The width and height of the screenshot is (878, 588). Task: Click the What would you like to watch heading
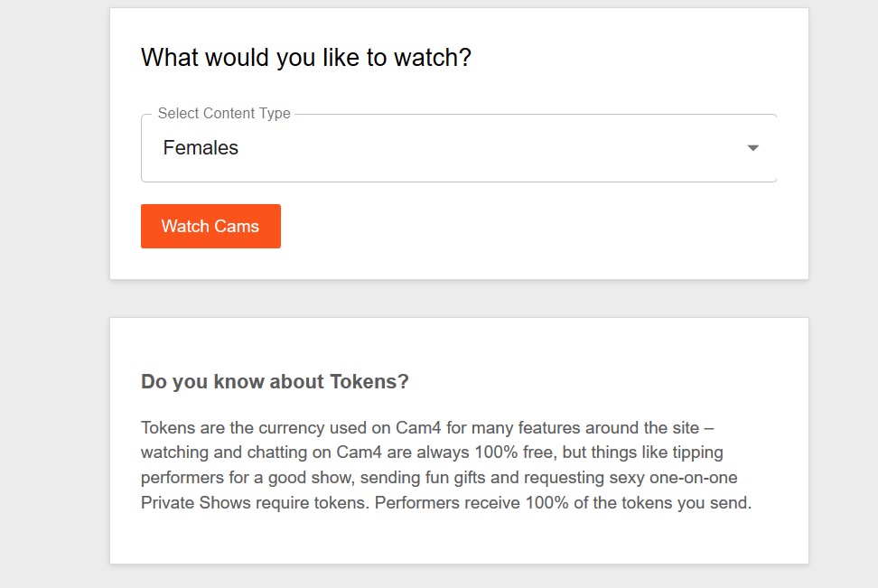[305, 58]
